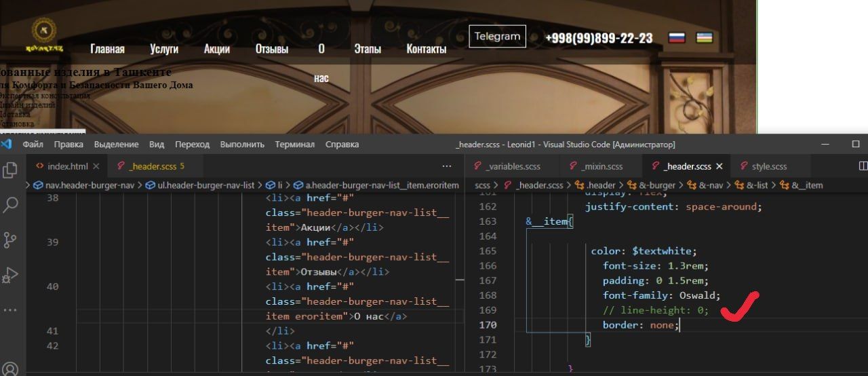The width and height of the screenshot is (868, 376).
Task: Click the 'font-size: 1.3rem;' code line
Action: (x=655, y=266)
